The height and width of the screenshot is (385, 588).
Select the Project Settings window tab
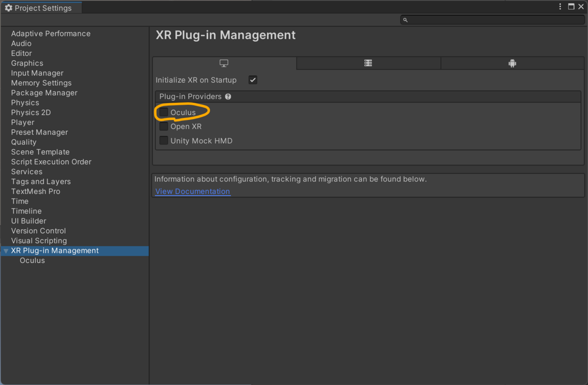pos(41,8)
